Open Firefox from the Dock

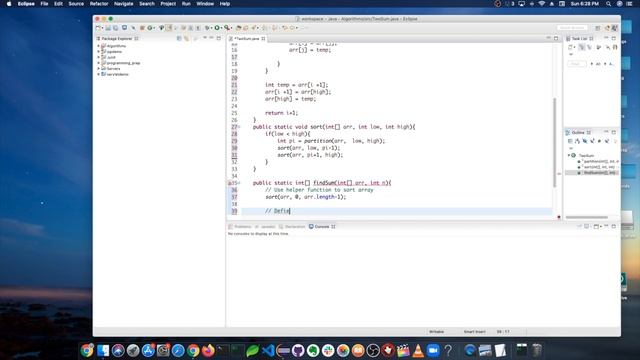pyautogui.click(x=209, y=350)
